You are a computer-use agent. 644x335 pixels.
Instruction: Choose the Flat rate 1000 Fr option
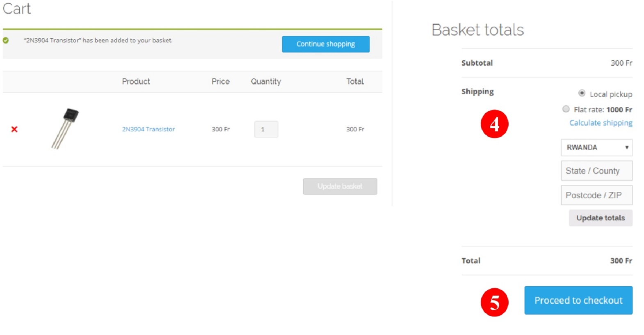tap(566, 109)
